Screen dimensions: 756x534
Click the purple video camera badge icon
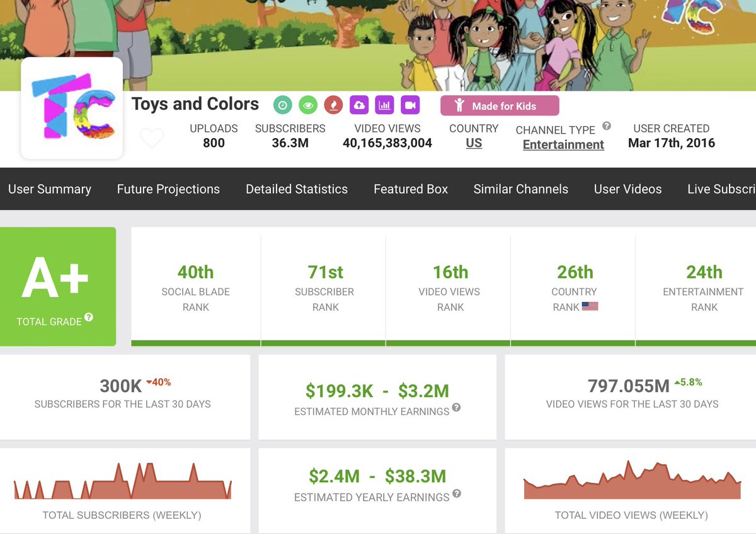tap(410, 105)
